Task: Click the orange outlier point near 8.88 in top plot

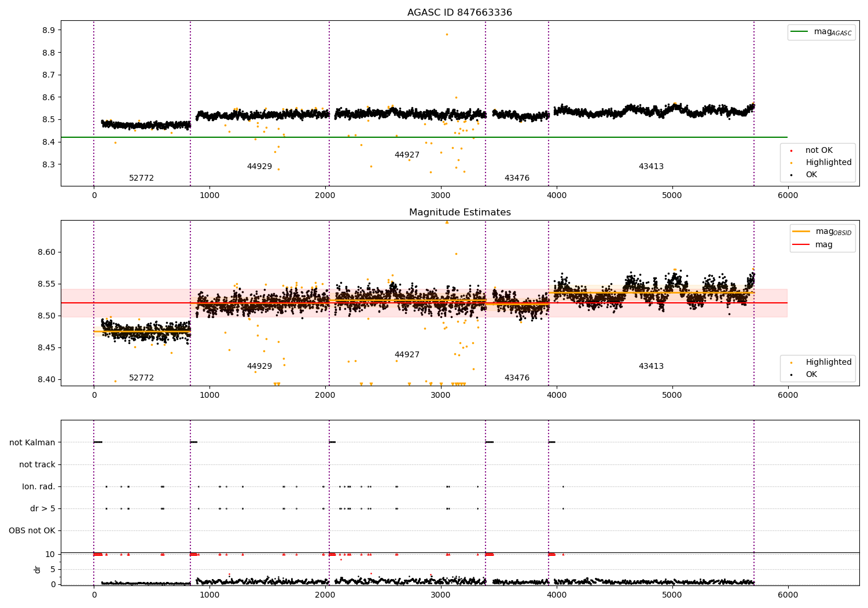Action: pyautogui.click(x=447, y=34)
